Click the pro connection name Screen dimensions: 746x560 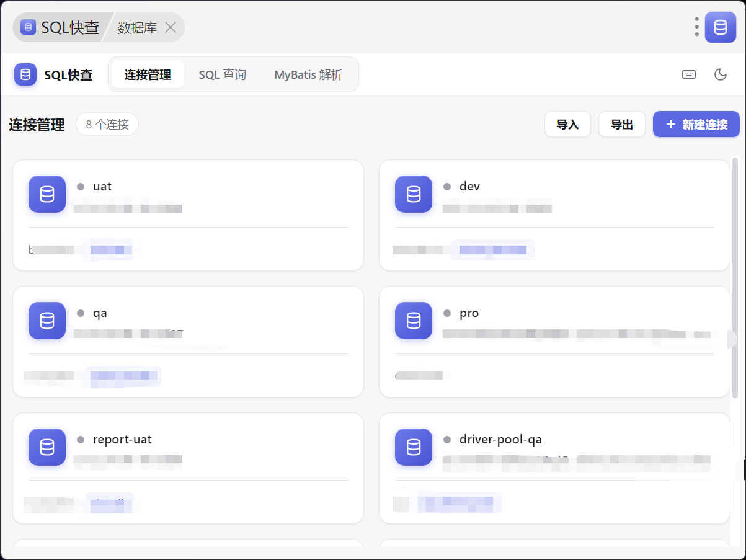click(469, 313)
